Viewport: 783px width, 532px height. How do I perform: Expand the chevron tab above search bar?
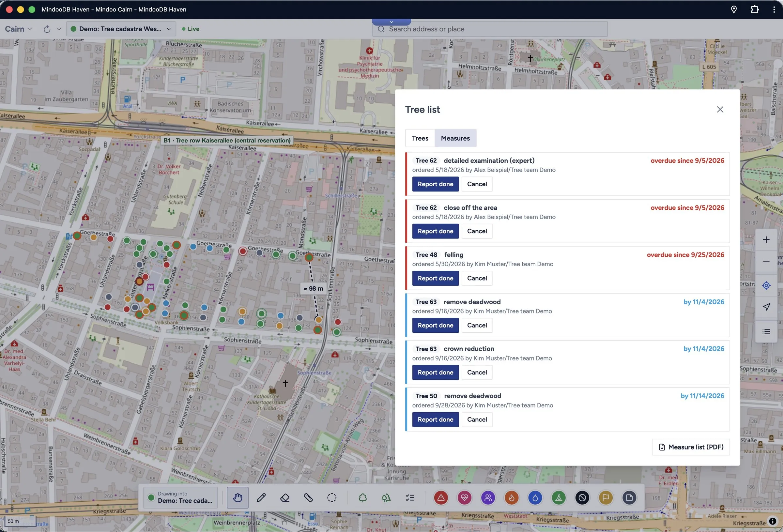pos(391,22)
